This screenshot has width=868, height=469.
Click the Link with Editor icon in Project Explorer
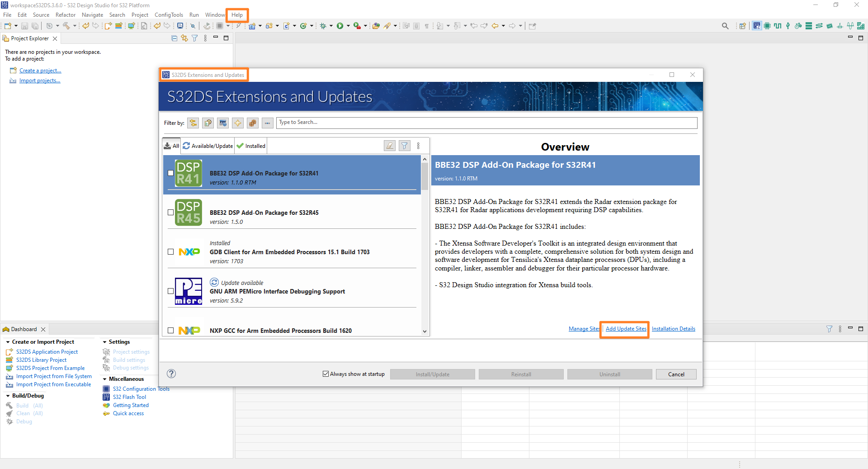point(184,38)
